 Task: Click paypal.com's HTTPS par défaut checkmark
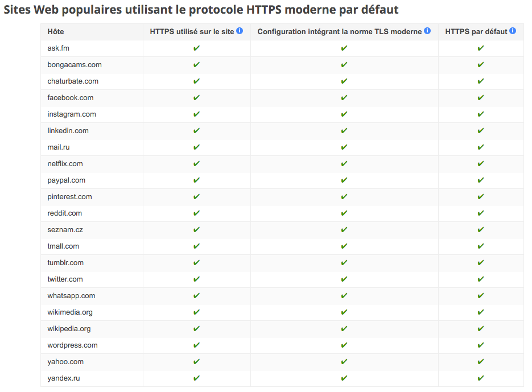click(x=481, y=180)
